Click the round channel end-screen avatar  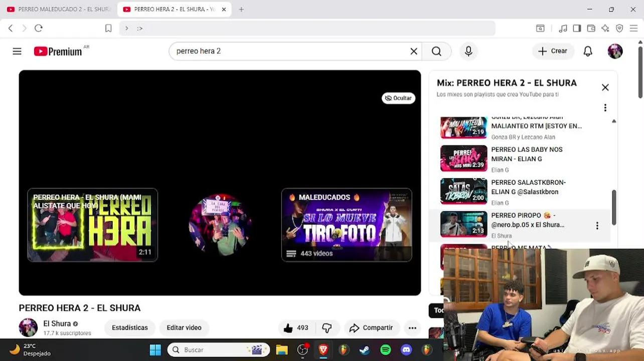(220, 225)
